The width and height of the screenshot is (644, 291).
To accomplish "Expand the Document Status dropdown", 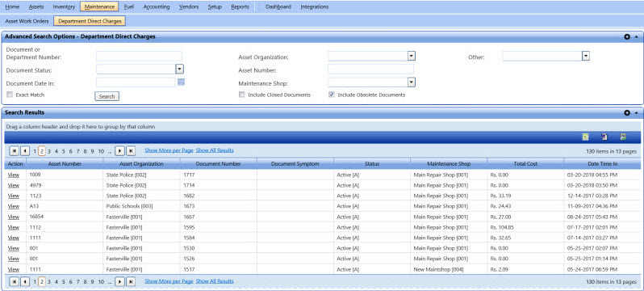I will coord(179,70).
